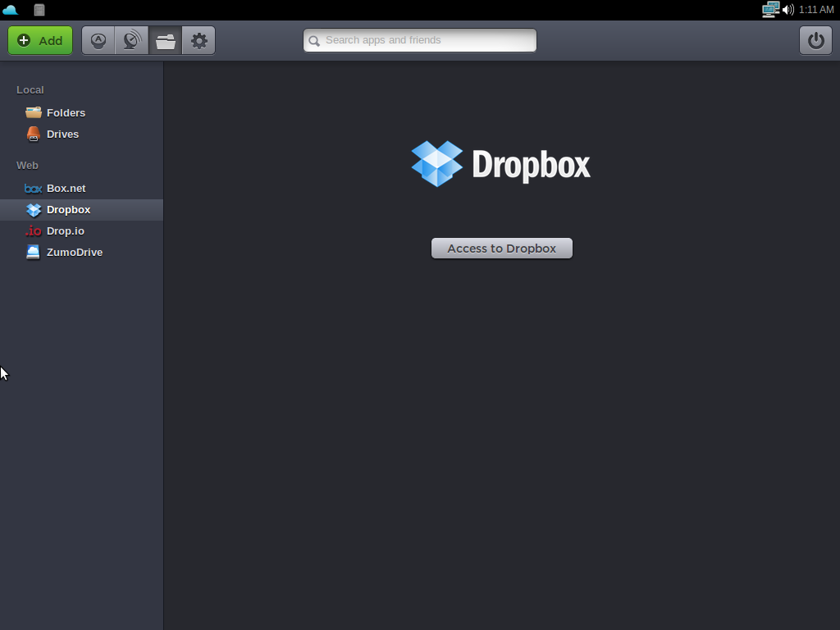
Task: Click the Access to Dropbox button
Action: [x=502, y=248]
